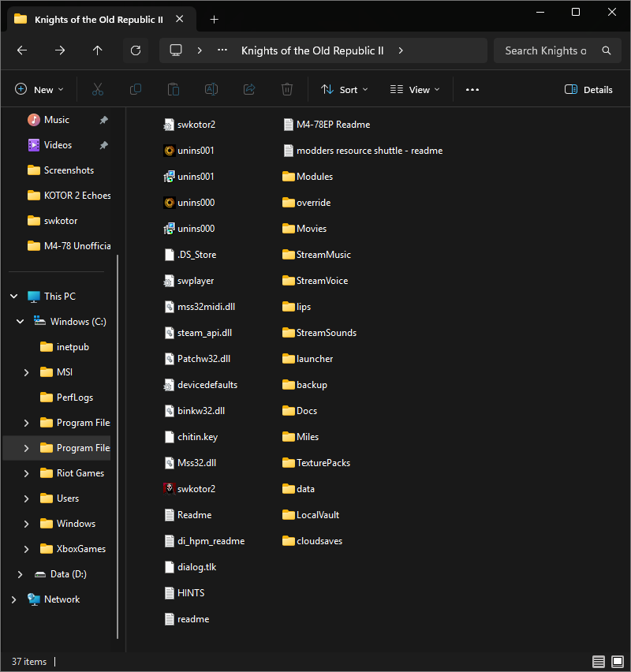631x672 pixels.
Task: Select the dialog.tlk file
Action: click(190, 567)
